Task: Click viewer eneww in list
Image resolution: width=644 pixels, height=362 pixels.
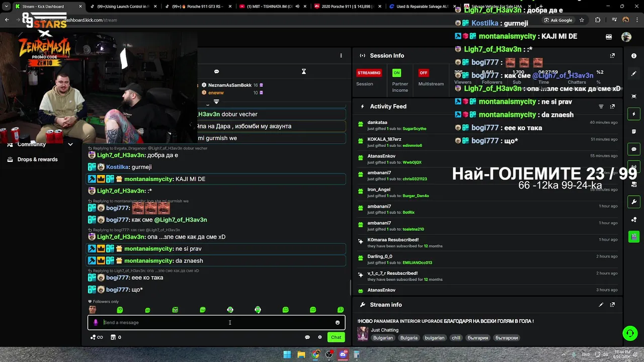Action: point(216,93)
